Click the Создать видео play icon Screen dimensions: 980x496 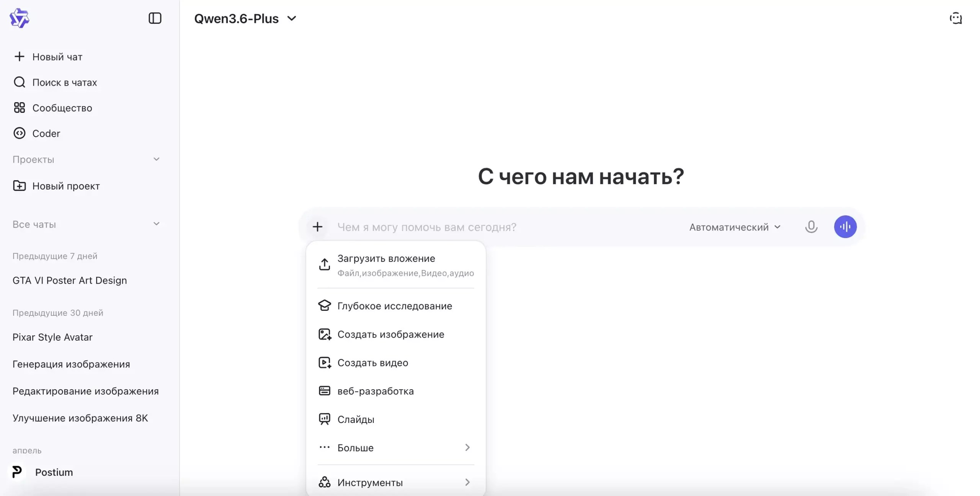325,362
